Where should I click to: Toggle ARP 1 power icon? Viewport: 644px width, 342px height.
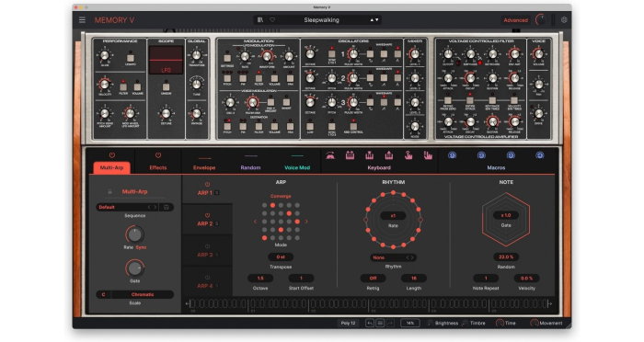click(207, 185)
